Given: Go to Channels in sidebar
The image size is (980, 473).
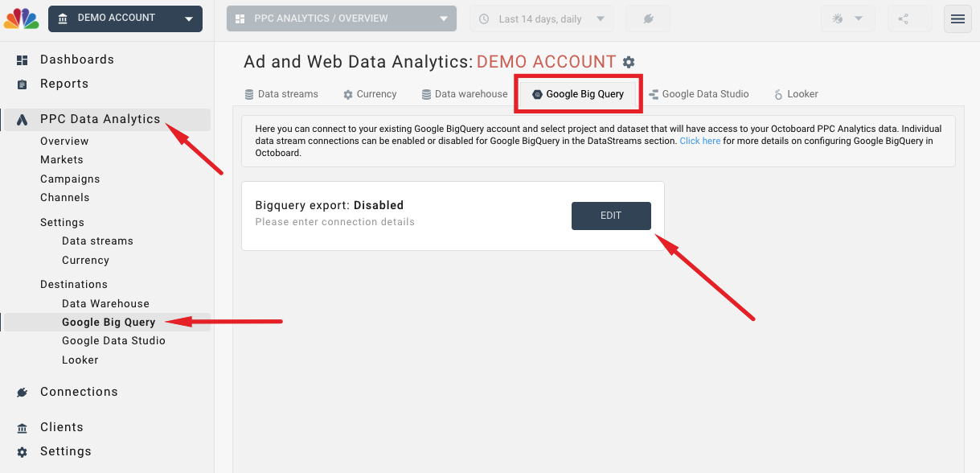Looking at the screenshot, I should (x=65, y=197).
